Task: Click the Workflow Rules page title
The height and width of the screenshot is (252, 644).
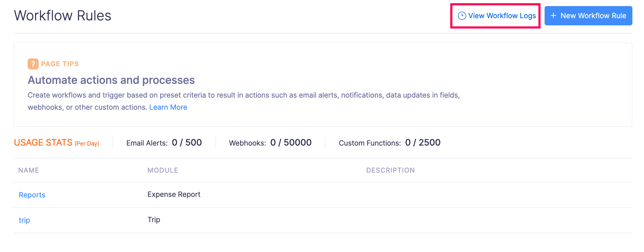Action: pos(63,15)
